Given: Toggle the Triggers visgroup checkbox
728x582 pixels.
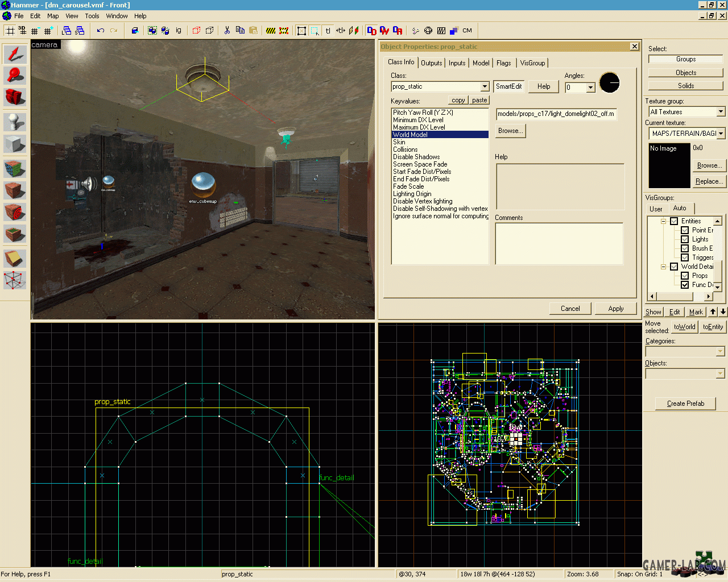Looking at the screenshot, I should 685,257.
